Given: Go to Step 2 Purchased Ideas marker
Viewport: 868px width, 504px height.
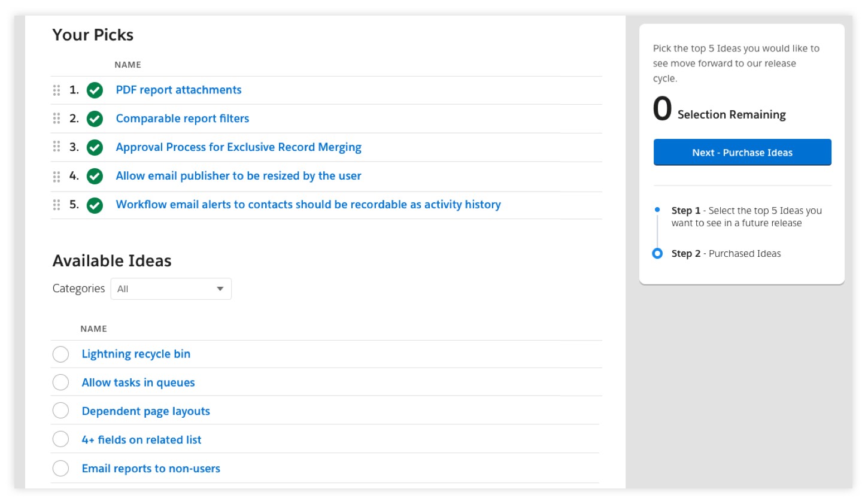Looking at the screenshot, I should [x=657, y=253].
